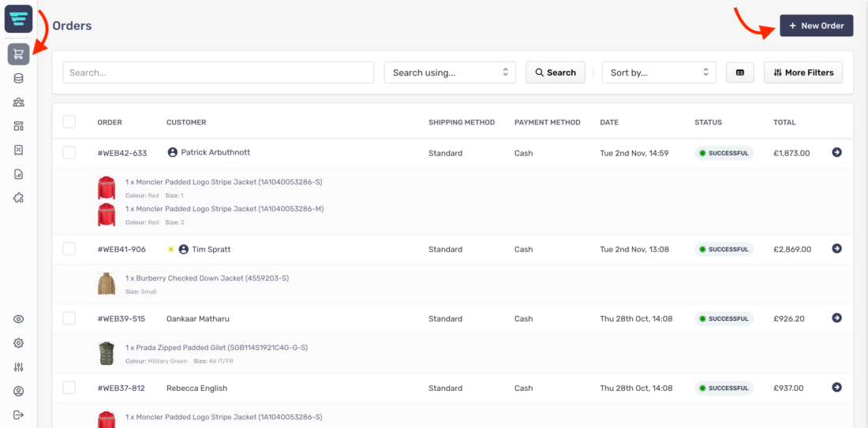The width and height of the screenshot is (868, 428).
Task: Click the New Order button
Action: [817, 25]
